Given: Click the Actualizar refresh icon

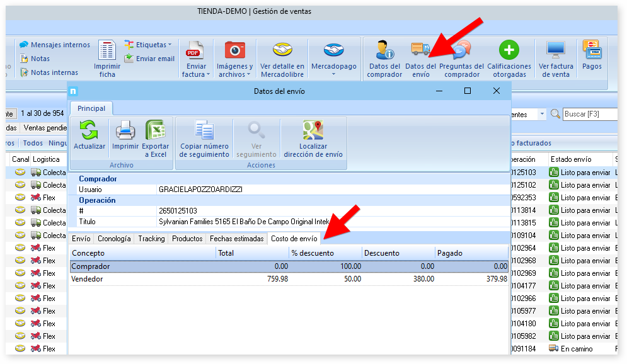Looking at the screenshot, I should click(x=89, y=131).
